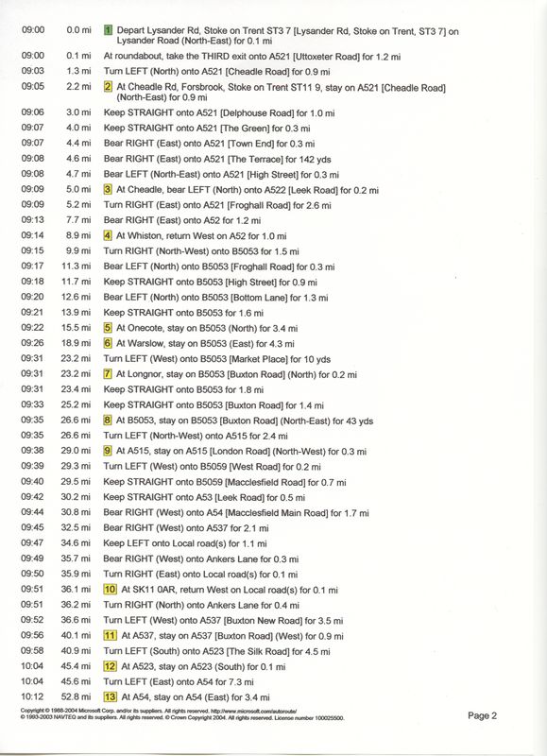Select 'Keep STRAIGHT onto A521 [The Green]' step
547x756 pixels.
click(x=207, y=129)
